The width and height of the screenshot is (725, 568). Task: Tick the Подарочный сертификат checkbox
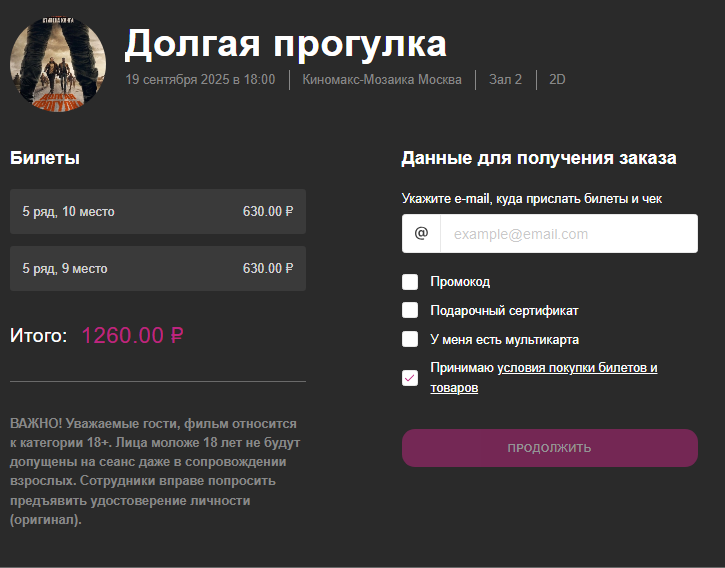tap(410, 310)
